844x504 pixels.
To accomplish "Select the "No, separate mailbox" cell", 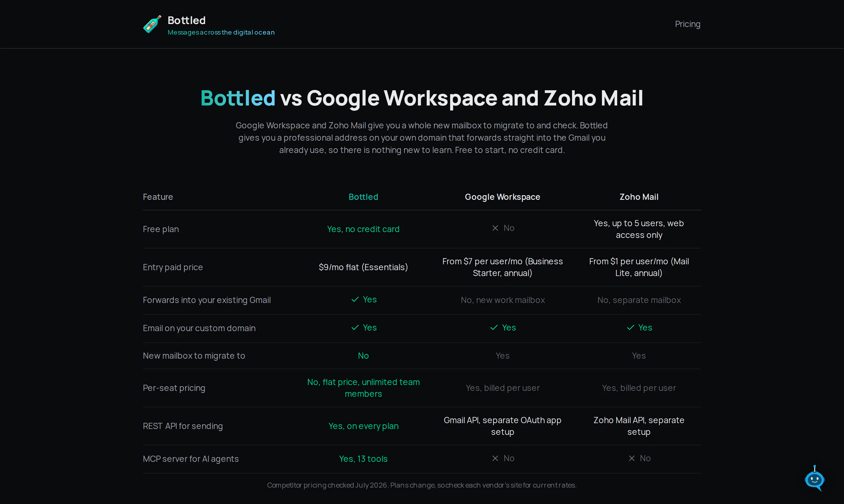I will coord(639,300).
